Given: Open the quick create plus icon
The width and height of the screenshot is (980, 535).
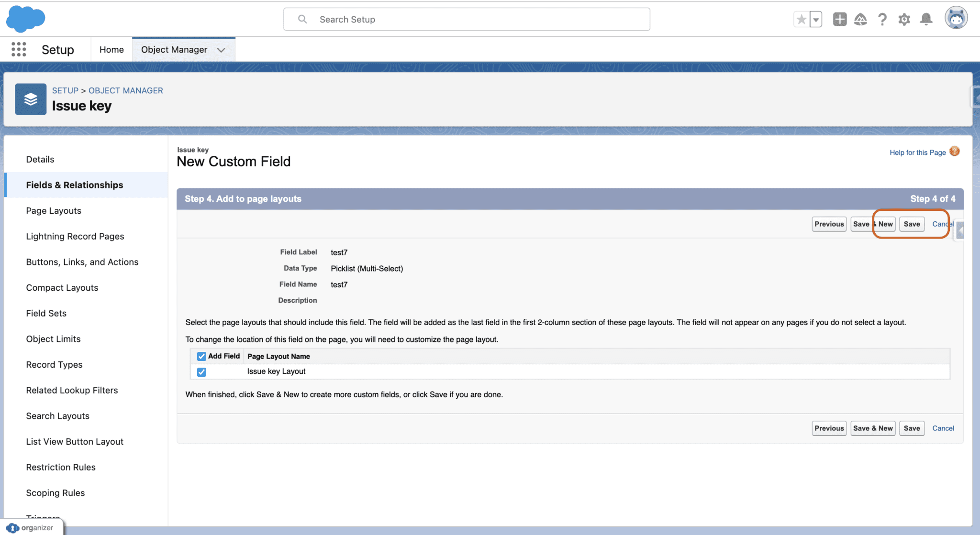Looking at the screenshot, I should (x=839, y=19).
